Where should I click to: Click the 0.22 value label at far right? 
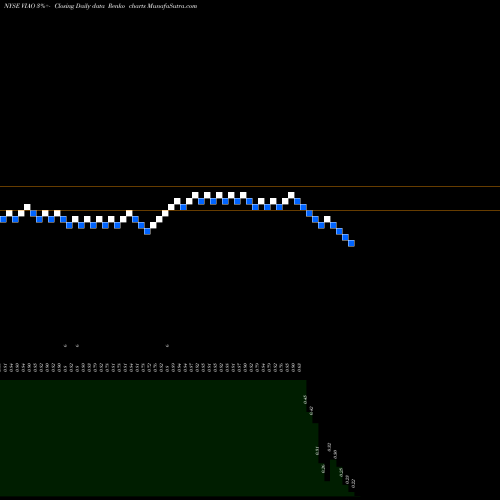[x=353, y=483]
